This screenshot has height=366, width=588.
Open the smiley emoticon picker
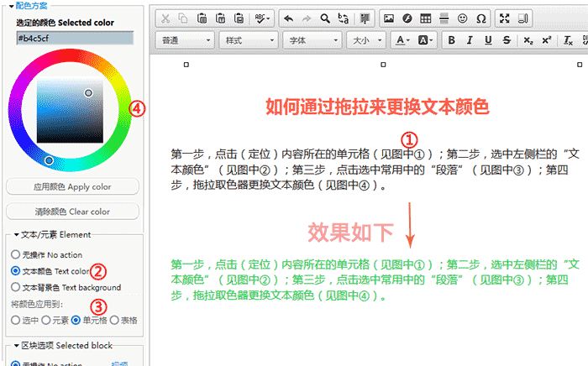462,18
